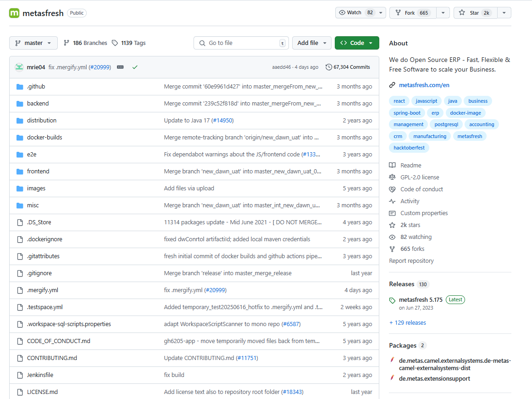Open the metasfresh.com/en website link

[424, 85]
